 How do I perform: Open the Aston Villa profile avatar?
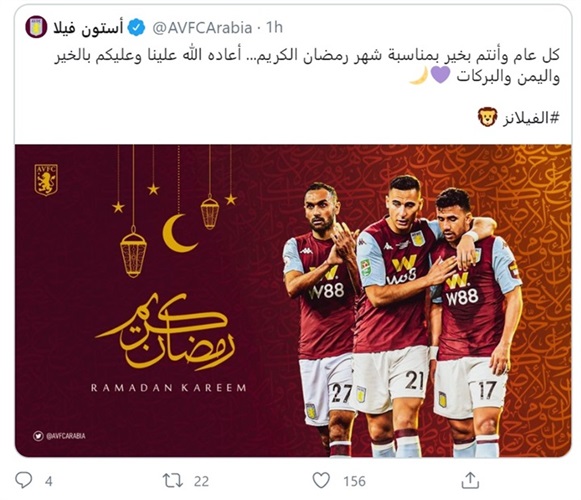[36, 27]
